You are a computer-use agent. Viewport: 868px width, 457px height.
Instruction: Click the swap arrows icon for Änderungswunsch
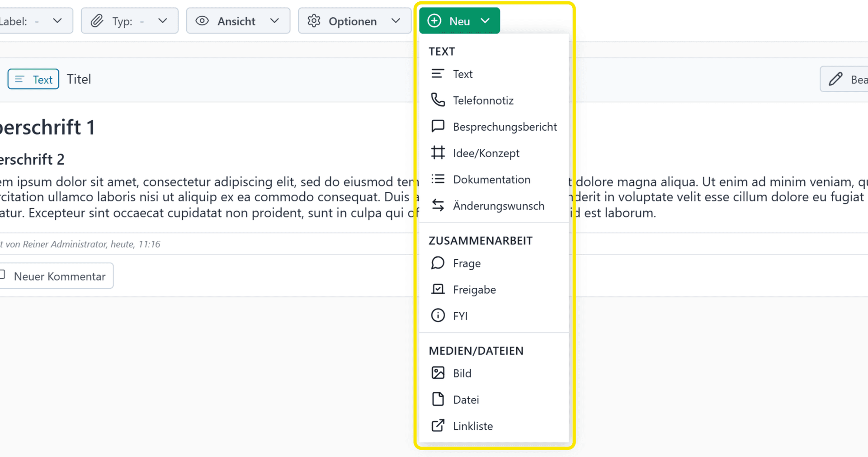pos(438,205)
